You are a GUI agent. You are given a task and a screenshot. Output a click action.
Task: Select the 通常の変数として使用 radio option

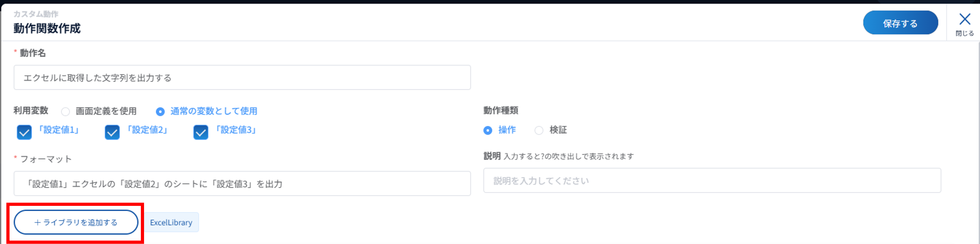160,111
